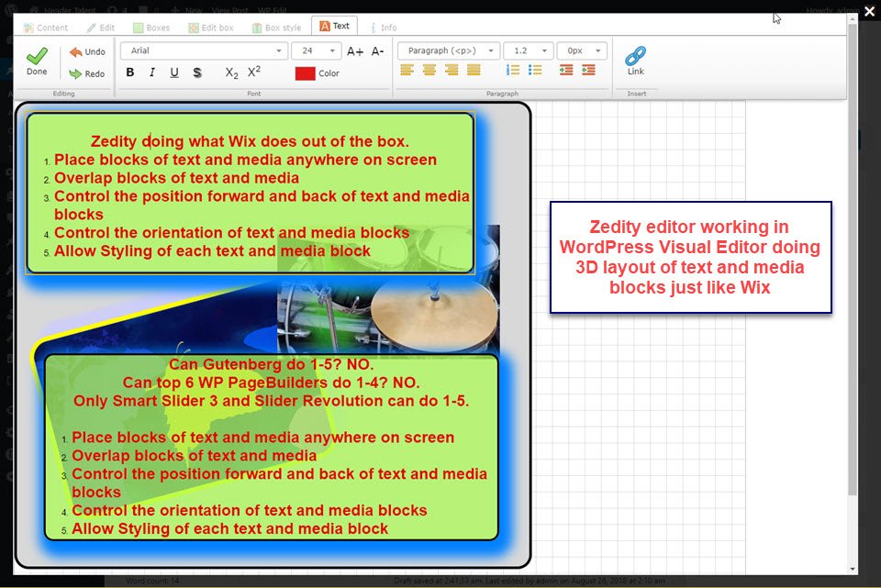
Task: Click bottom box item 'Allow Styling of each text'
Action: (x=229, y=529)
